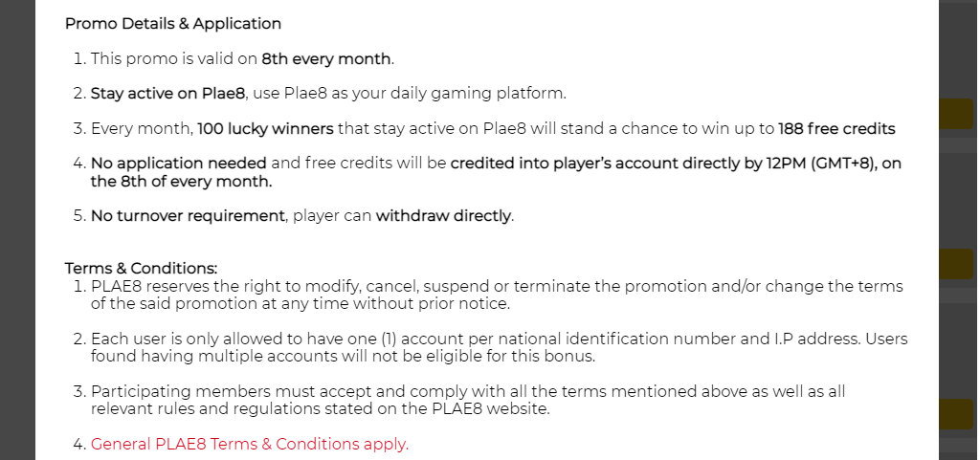Image resolution: width=980 pixels, height=460 pixels.
Task: Click the "Terms & Conditions:" heading
Action: click(141, 269)
